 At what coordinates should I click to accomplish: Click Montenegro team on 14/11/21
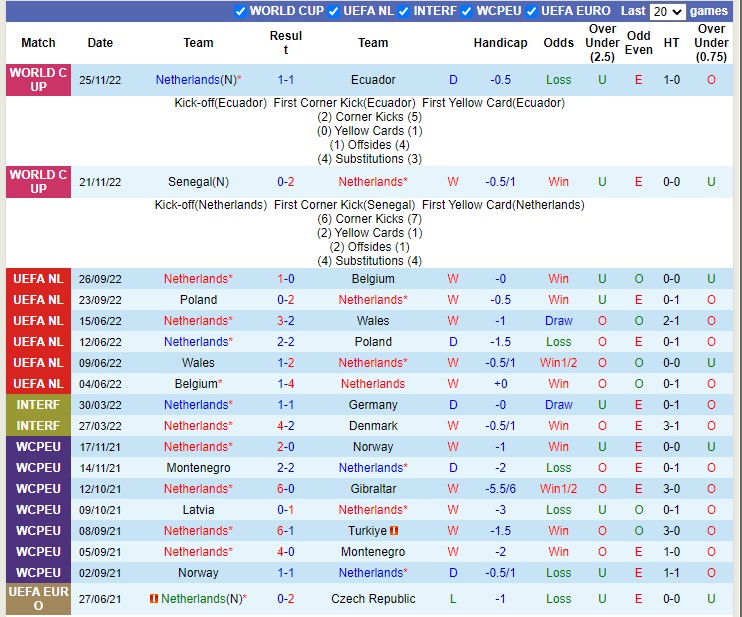point(198,468)
